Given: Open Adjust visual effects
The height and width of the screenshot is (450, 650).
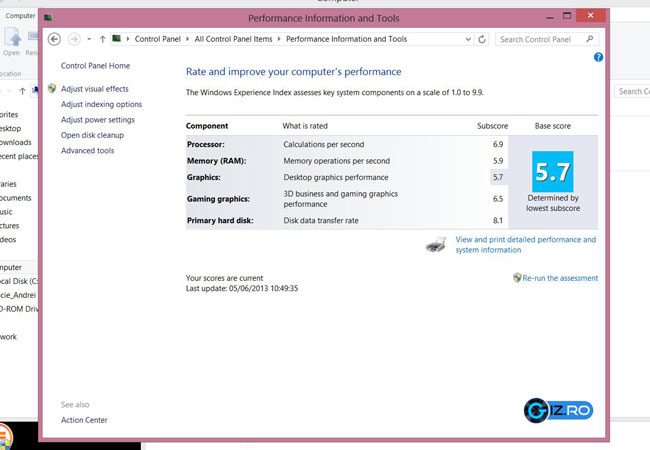Looking at the screenshot, I should click(95, 89).
